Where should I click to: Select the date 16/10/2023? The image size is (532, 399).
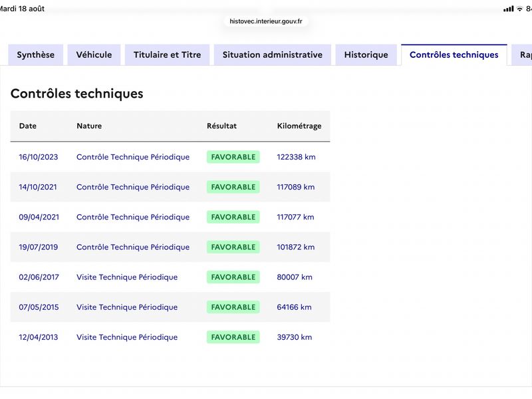tap(39, 157)
